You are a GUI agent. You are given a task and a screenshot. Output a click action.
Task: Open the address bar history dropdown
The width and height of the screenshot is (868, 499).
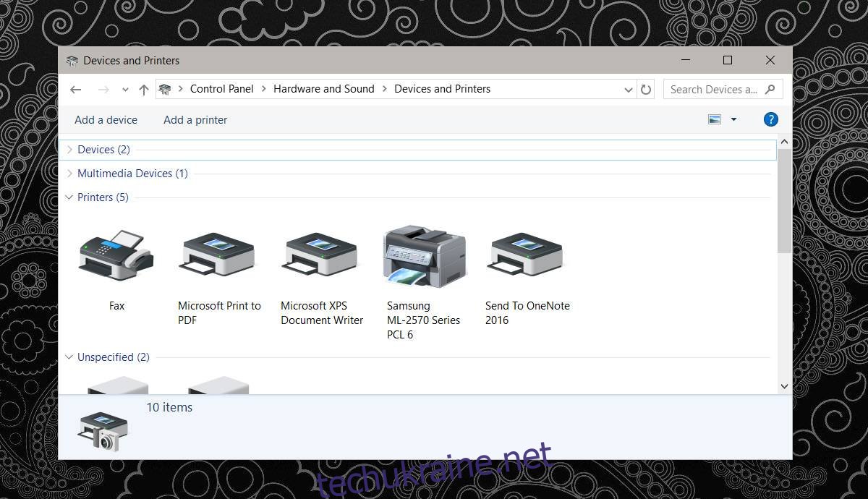pos(628,90)
